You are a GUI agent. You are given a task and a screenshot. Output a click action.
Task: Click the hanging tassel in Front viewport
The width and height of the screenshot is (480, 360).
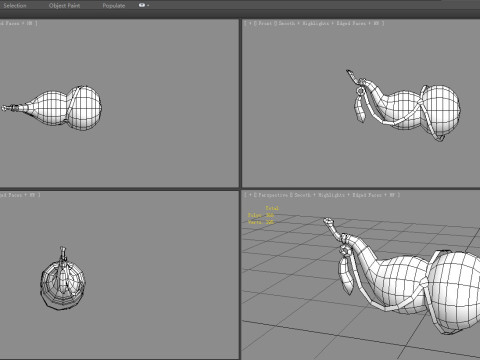pyautogui.click(x=359, y=110)
